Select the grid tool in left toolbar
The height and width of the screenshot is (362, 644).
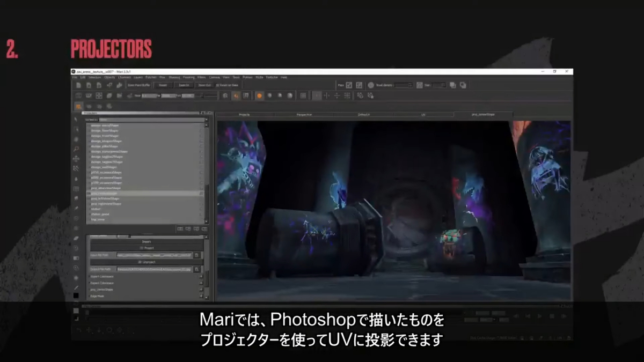point(76,189)
